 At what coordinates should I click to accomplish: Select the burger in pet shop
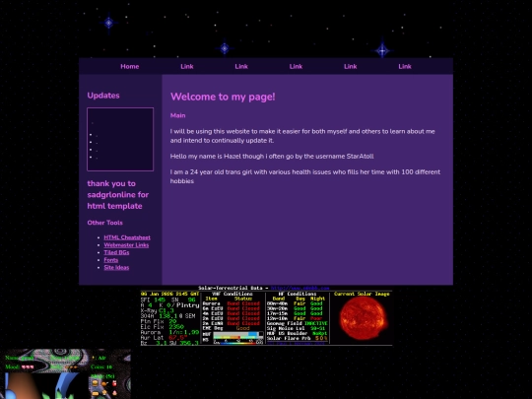pyautogui.click(x=96, y=382)
